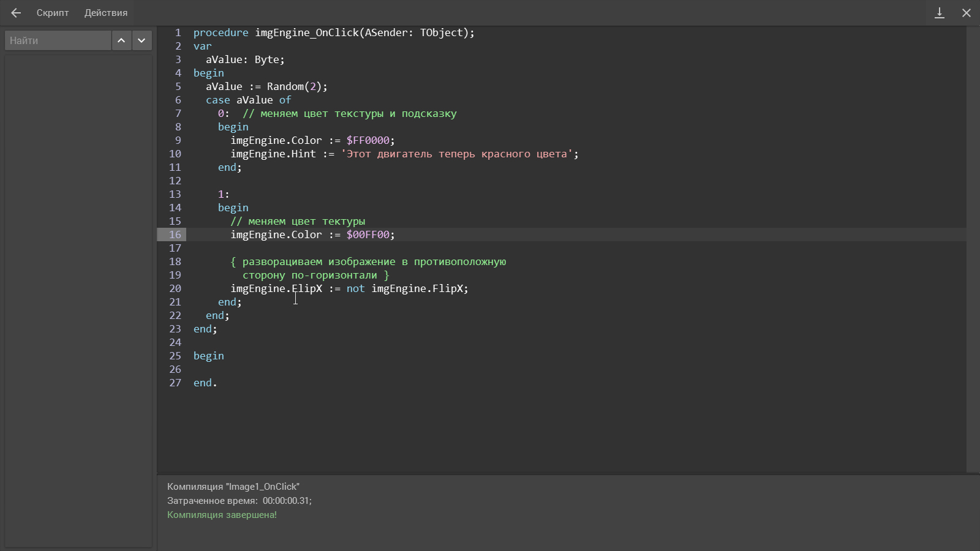Viewport: 980px width, 551px height.
Task: Open the Действия menu
Action: click(106, 13)
